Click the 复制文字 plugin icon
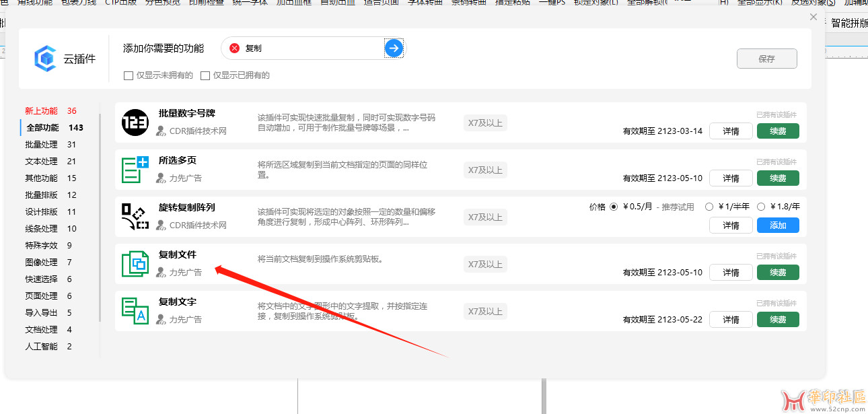 (135, 311)
